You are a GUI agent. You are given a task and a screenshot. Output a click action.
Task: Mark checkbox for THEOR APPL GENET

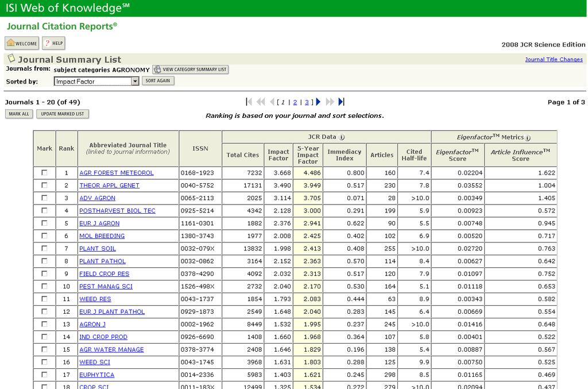coord(44,186)
